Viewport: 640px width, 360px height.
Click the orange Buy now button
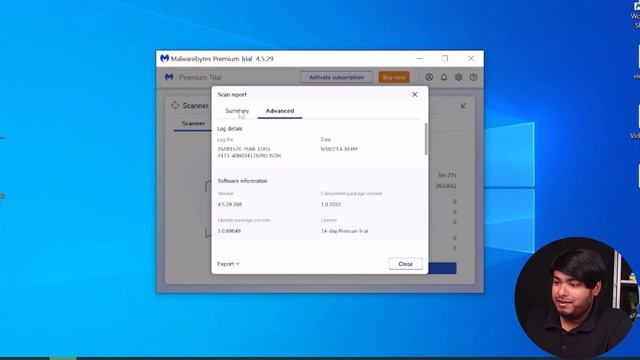pos(394,77)
